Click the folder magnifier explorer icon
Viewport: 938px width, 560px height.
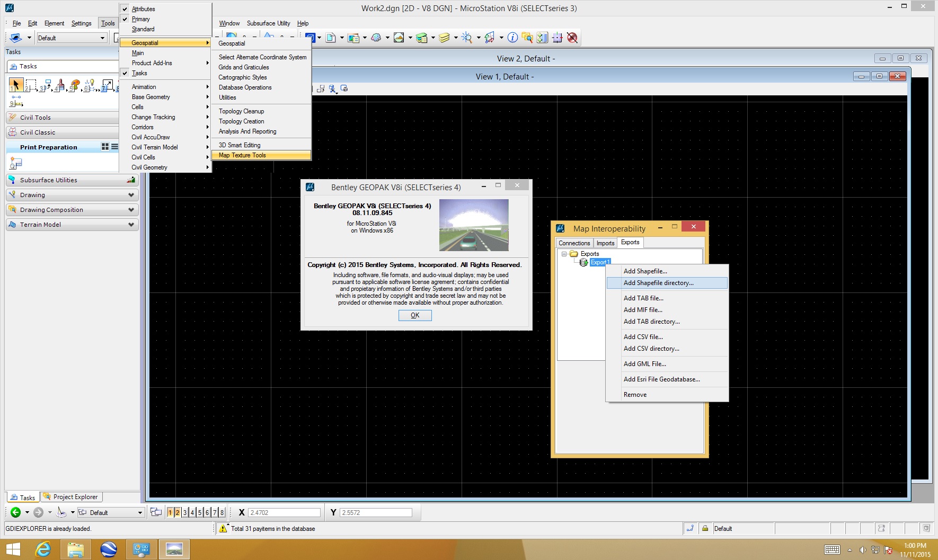pos(527,38)
